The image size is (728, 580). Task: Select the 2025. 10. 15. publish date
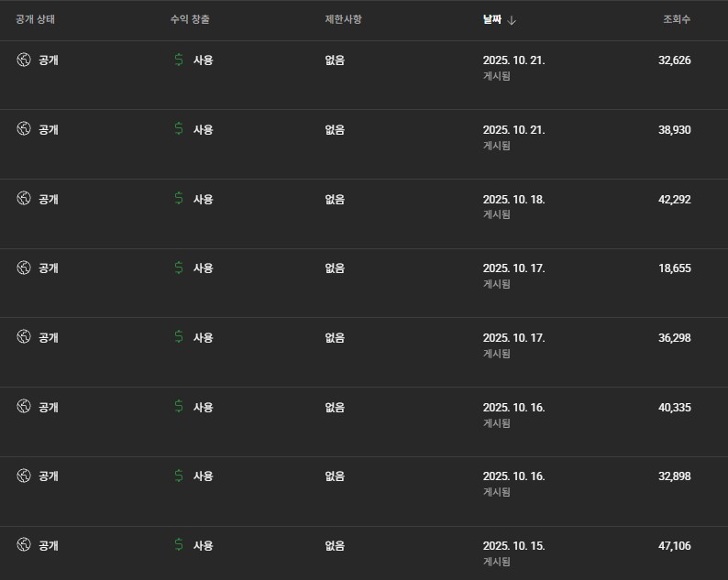point(513,545)
